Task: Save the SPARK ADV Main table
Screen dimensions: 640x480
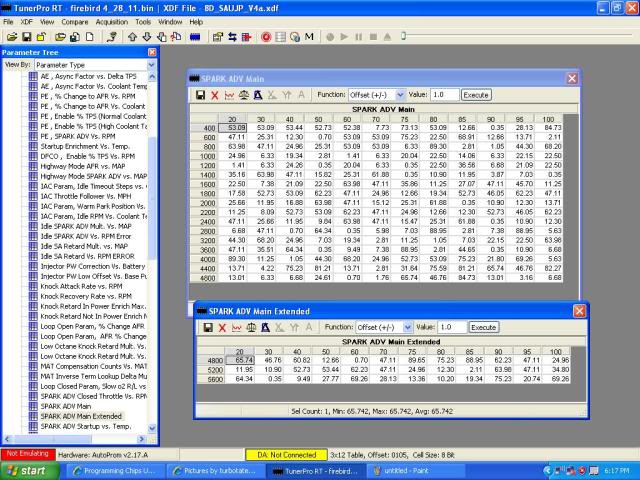Action: click(x=200, y=95)
